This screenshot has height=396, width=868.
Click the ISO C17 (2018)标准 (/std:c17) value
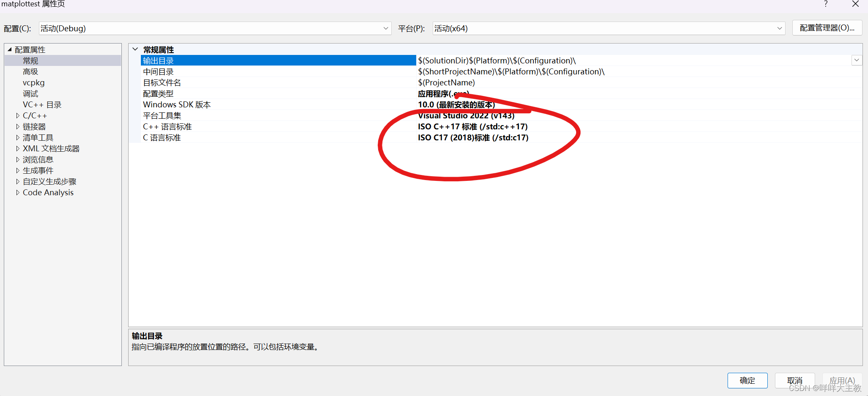coord(473,137)
